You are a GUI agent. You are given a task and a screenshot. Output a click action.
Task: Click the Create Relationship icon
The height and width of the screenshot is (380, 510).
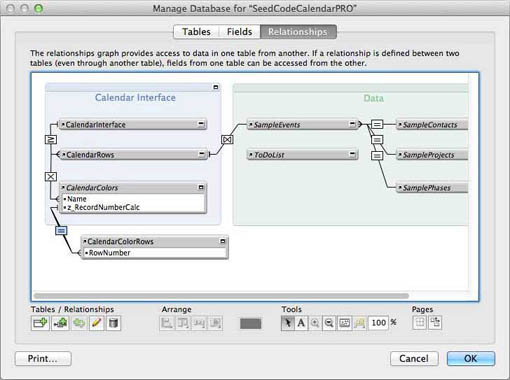pos(60,323)
